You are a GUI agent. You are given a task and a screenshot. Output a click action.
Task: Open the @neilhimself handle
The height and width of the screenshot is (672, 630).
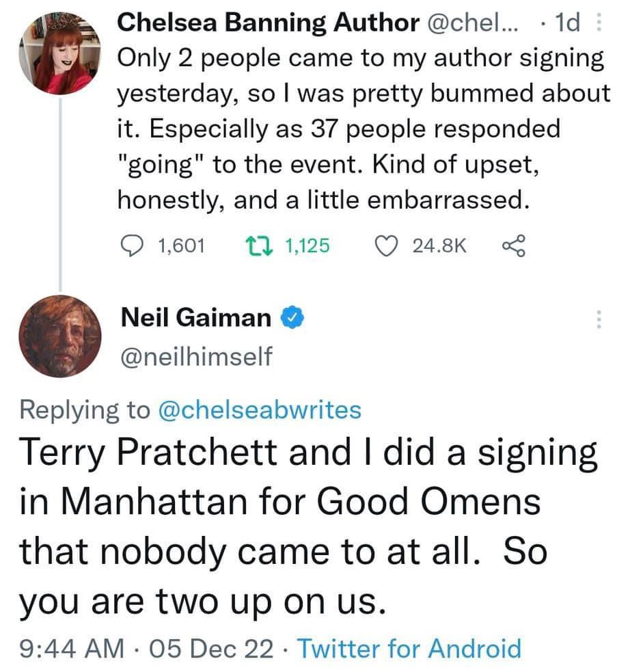point(196,355)
